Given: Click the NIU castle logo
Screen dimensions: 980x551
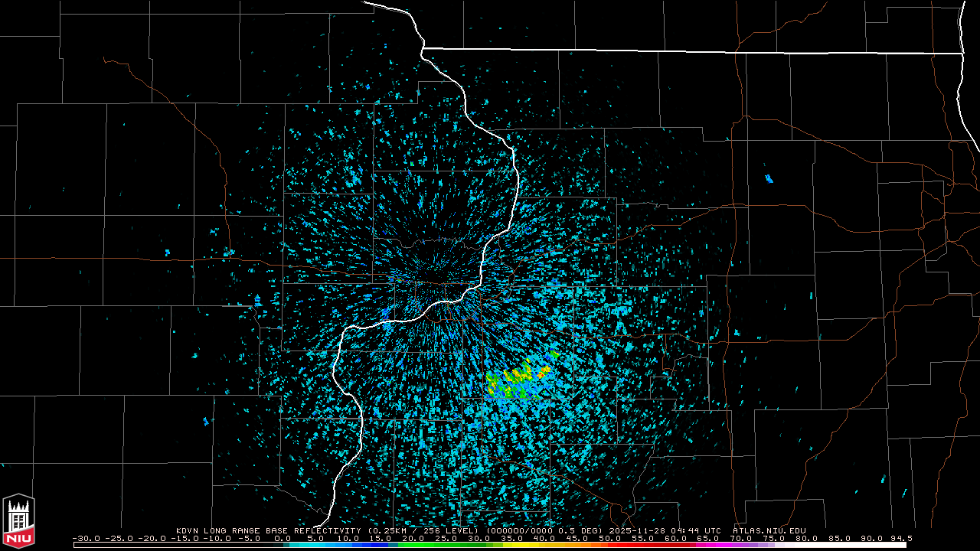Looking at the screenshot, I should point(18,520).
